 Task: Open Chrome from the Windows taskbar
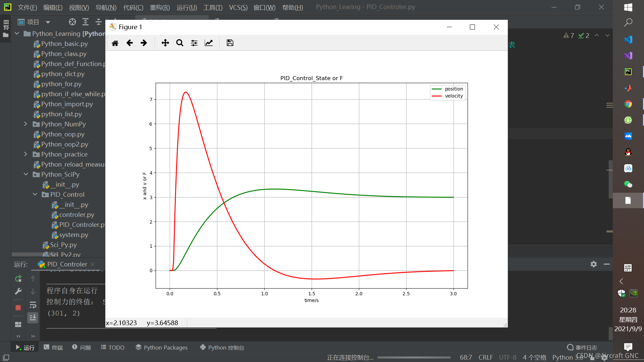(x=628, y=104)
